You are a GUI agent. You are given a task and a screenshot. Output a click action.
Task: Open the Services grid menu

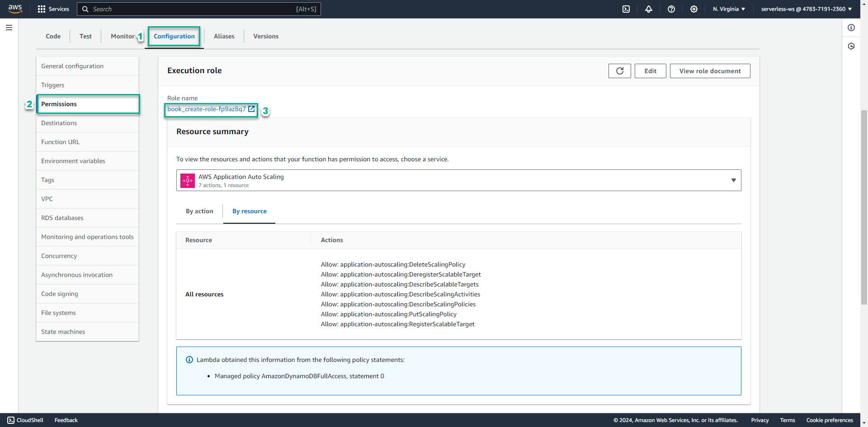pos(53,9)
